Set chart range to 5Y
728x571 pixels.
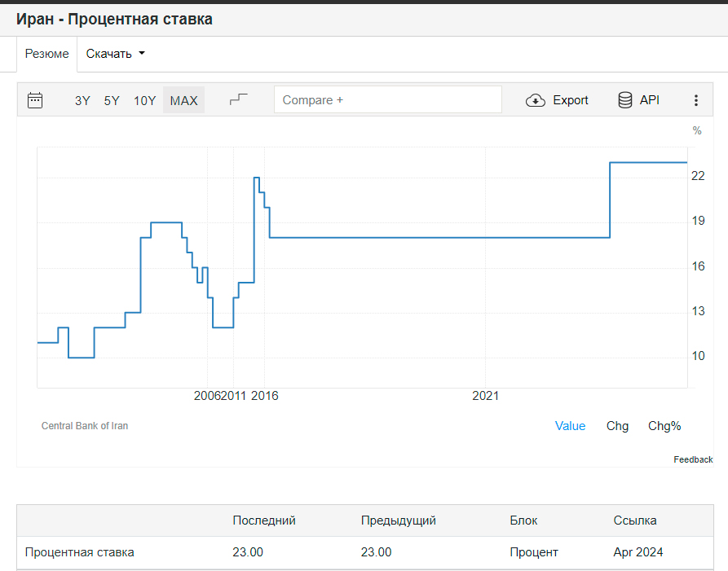[x=112, y=101]
